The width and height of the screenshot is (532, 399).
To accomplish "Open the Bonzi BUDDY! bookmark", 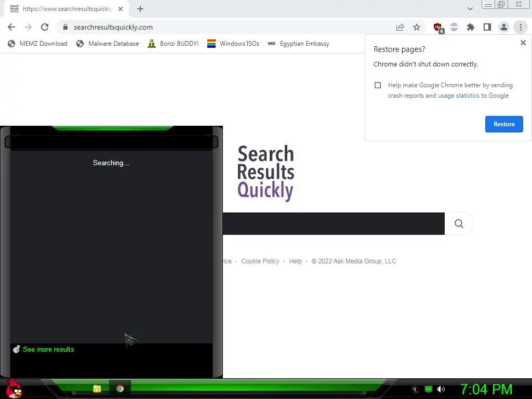I will tap(173, 44).
